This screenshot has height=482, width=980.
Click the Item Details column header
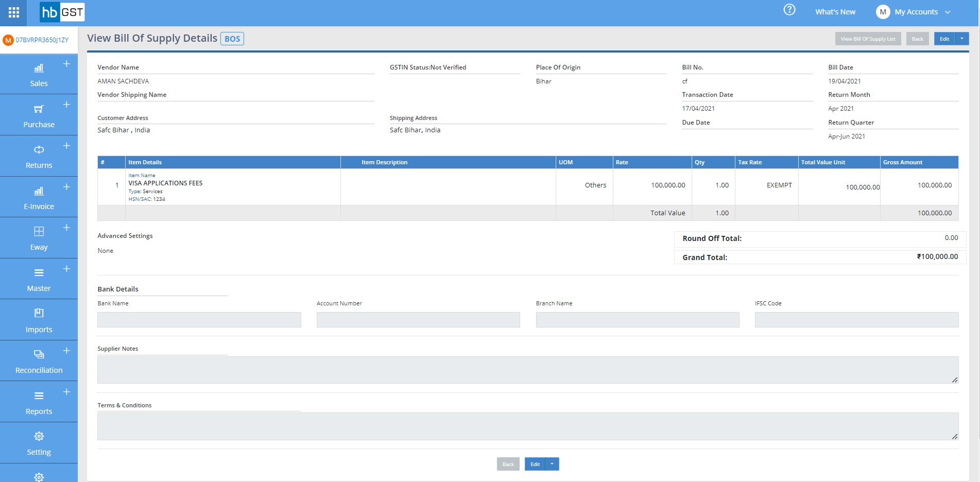[233, 162]
